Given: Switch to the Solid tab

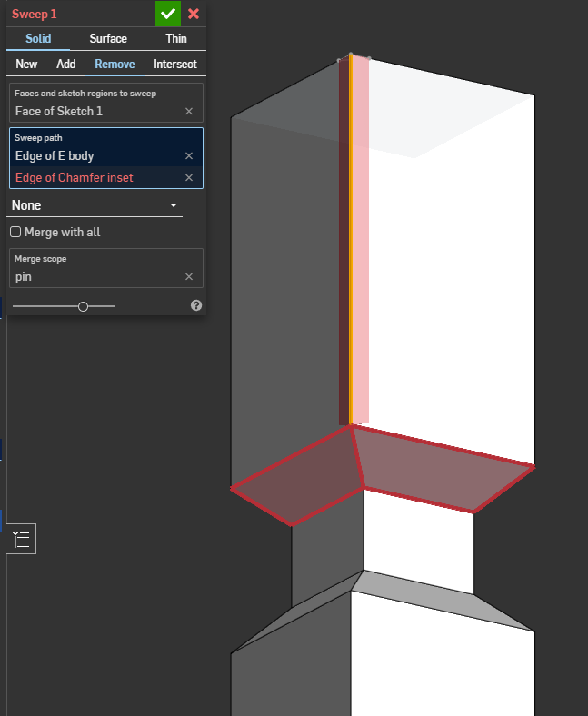Looking at the screenshot, I should 38,38.
